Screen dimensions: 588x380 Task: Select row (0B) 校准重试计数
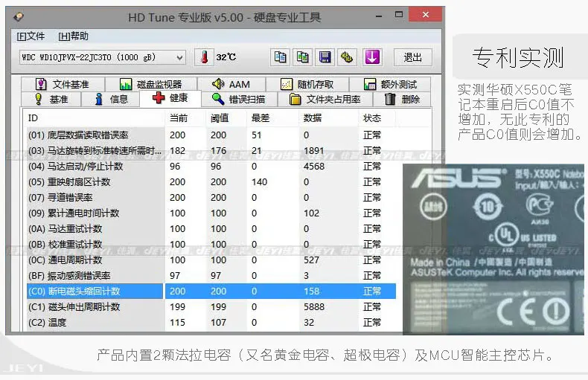211,245
